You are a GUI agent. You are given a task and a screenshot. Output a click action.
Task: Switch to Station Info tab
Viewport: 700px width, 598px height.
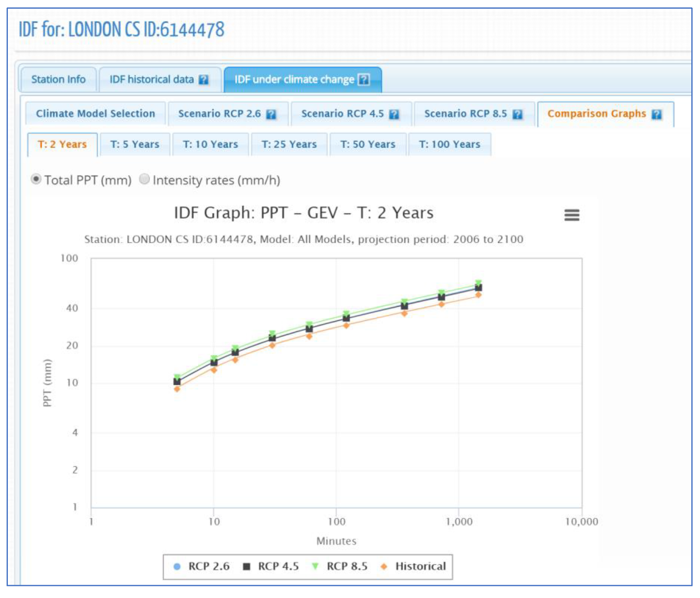pyautogui.click(x=58, y=79)
